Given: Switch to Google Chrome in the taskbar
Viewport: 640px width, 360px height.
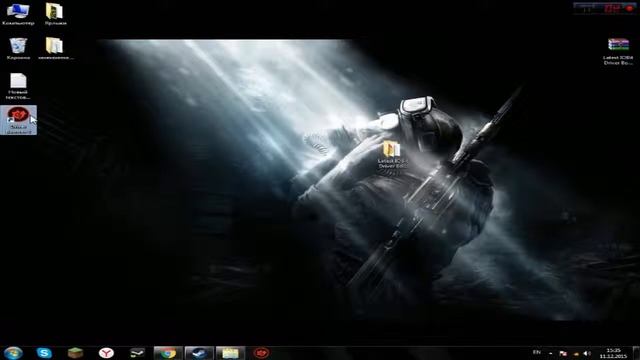Looking at the screenshot, I should point(168,353).
